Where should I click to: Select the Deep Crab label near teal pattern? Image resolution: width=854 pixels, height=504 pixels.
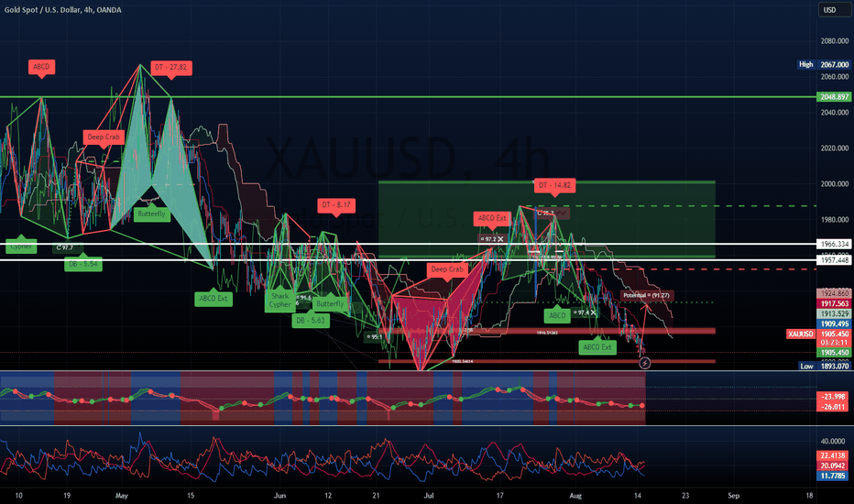coord(104,137)
